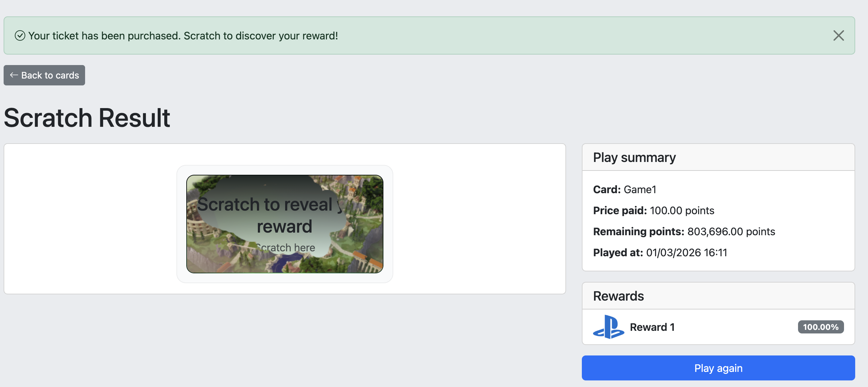The width and height of the screenshot is (868, 387).
Task: Click the Play summary header
Action: 634,157
